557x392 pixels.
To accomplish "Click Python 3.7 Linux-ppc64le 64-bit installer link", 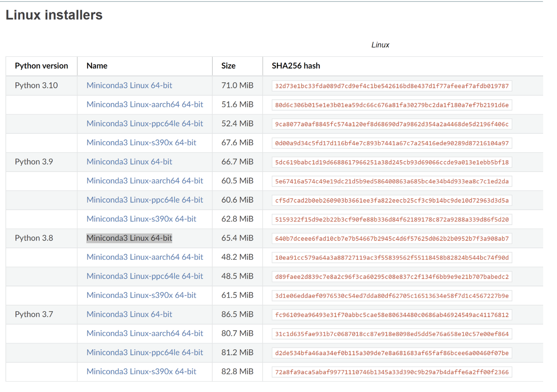I will coord(145,352).
